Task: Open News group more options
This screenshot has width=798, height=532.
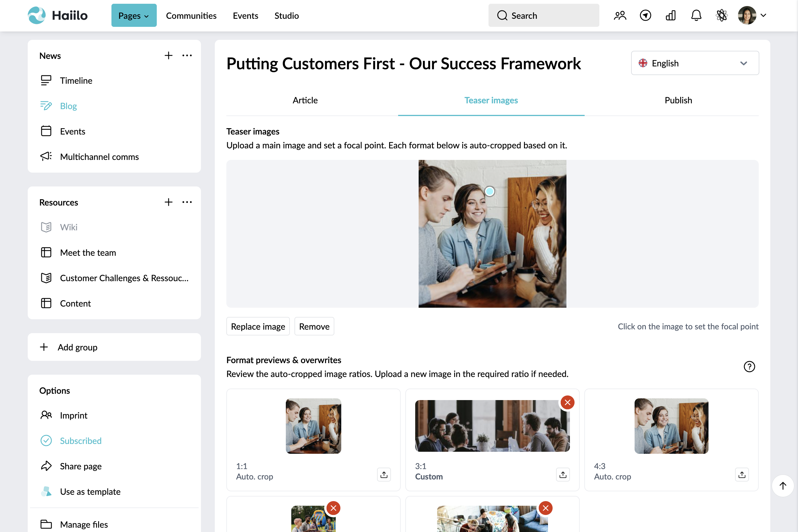Action: pyautogui.click(x=187, y=55)
